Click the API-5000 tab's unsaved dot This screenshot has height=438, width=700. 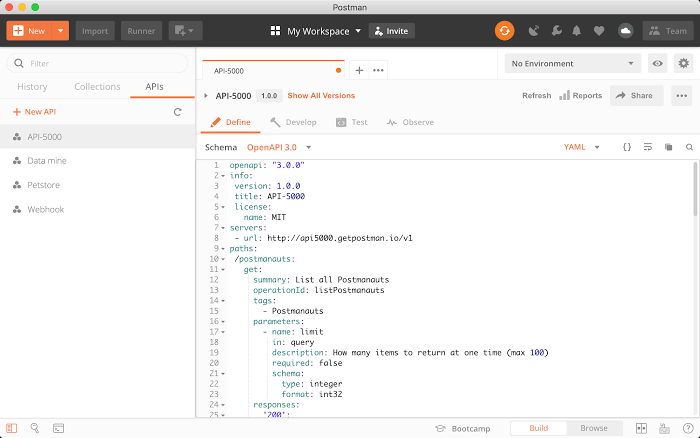coord(338,70)
